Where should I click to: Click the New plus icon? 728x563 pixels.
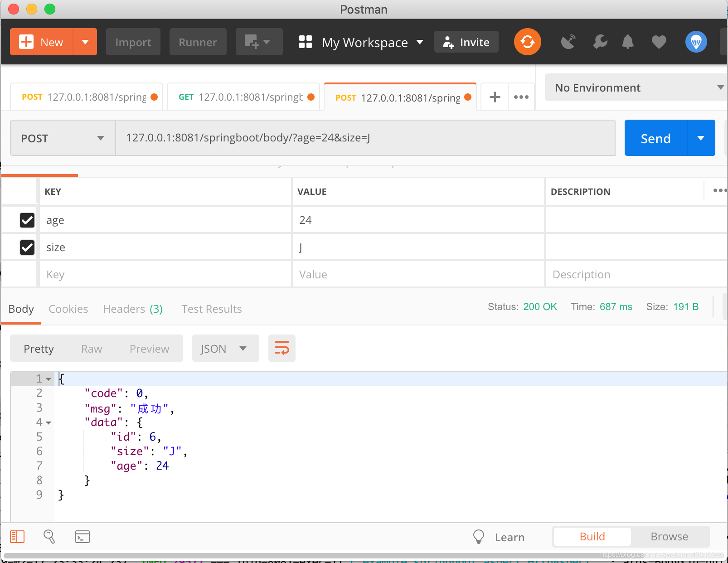26,42
